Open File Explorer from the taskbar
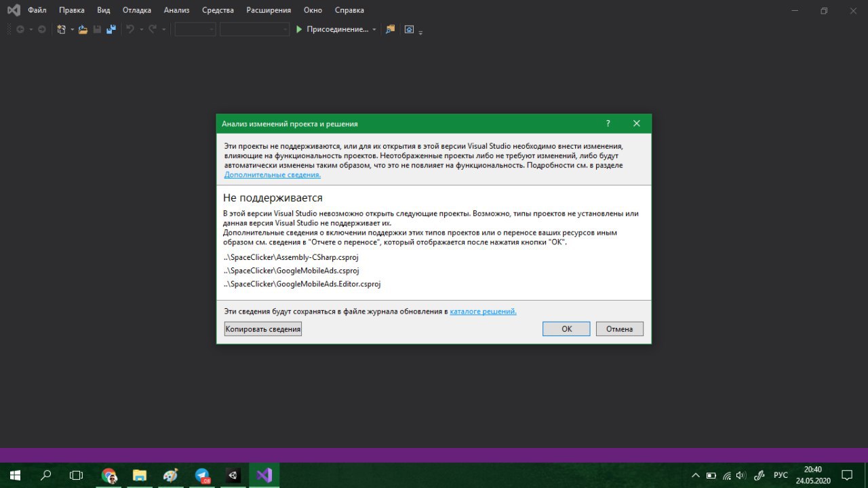 (x=140, y=475)
